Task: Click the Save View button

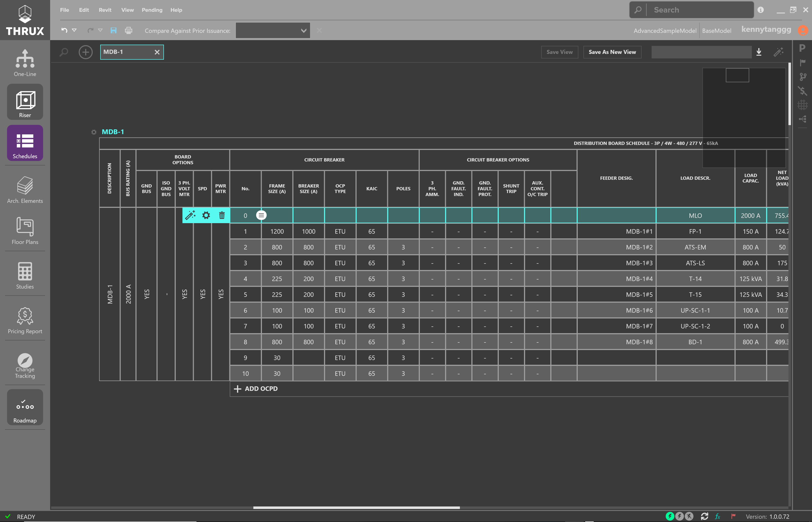Action: (x=559, y=52)
